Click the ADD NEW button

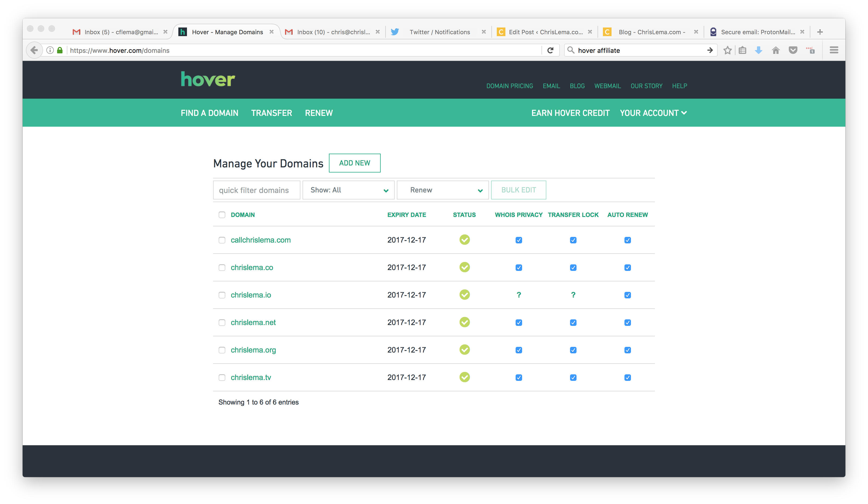point(355,163)
